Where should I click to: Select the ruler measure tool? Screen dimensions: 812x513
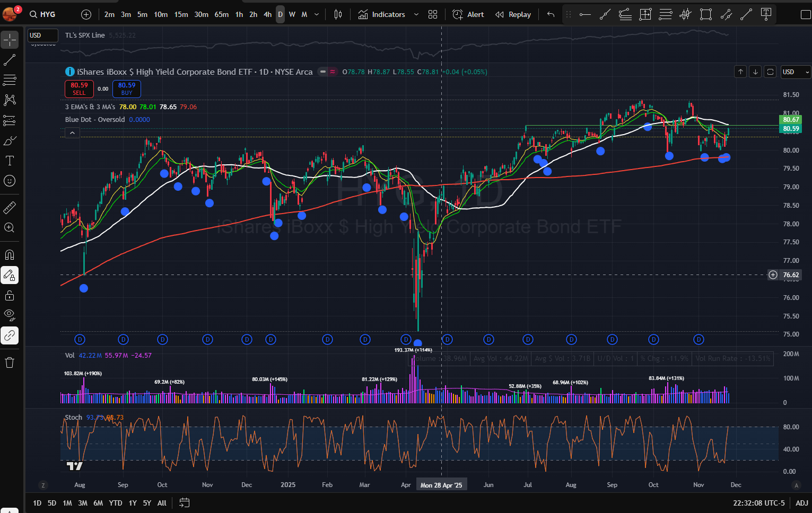point(10,207)
